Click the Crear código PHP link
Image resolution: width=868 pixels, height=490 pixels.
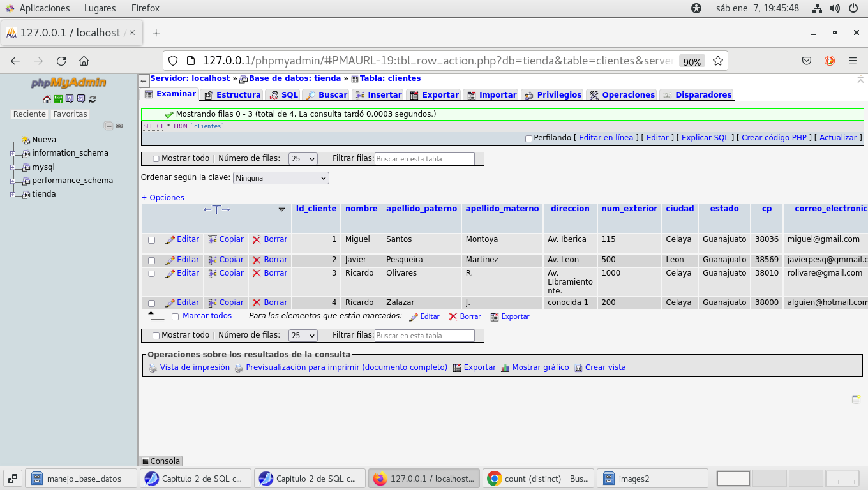pos(774,138)
